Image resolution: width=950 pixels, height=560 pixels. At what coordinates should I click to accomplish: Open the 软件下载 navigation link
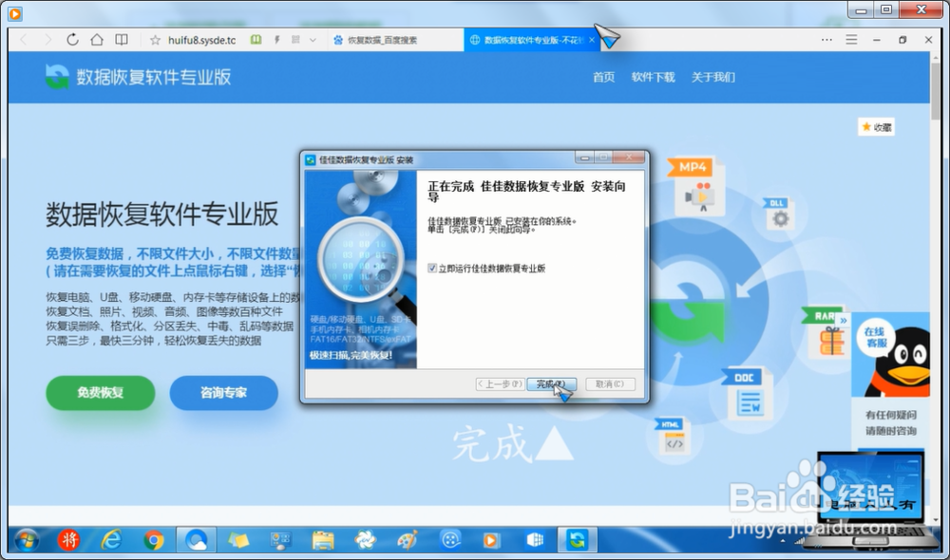654,77
